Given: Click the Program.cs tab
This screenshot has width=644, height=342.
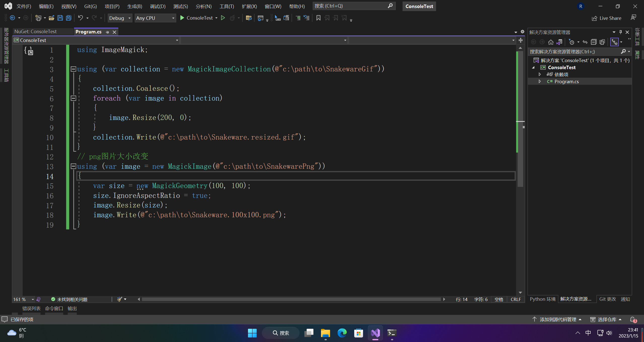Looking at the screenshot, I should (90, 31).
